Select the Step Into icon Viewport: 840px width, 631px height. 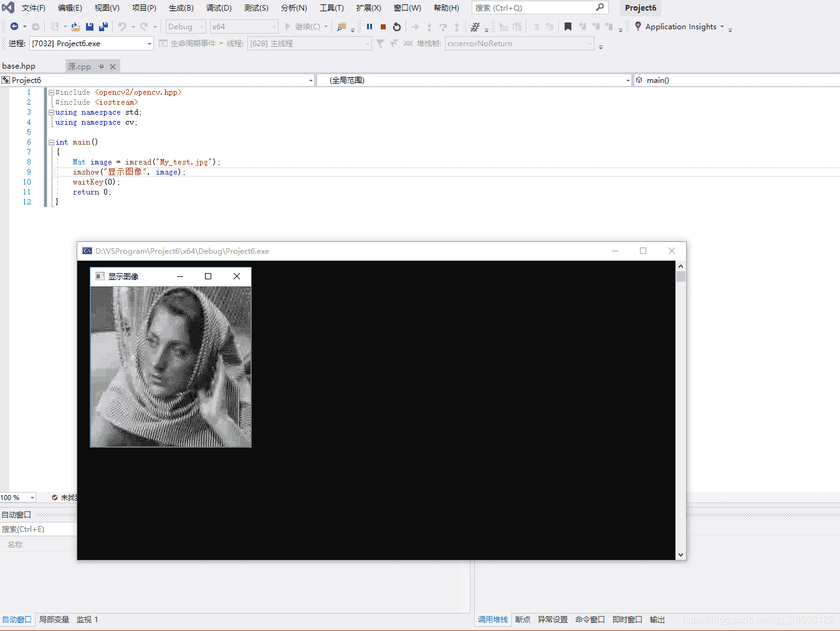coord(429,27)
